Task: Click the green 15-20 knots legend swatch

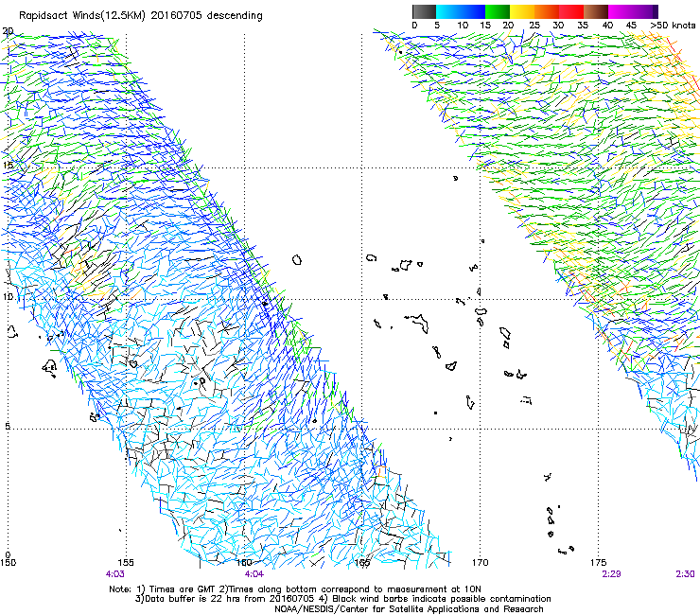Action: click(498, 11)
